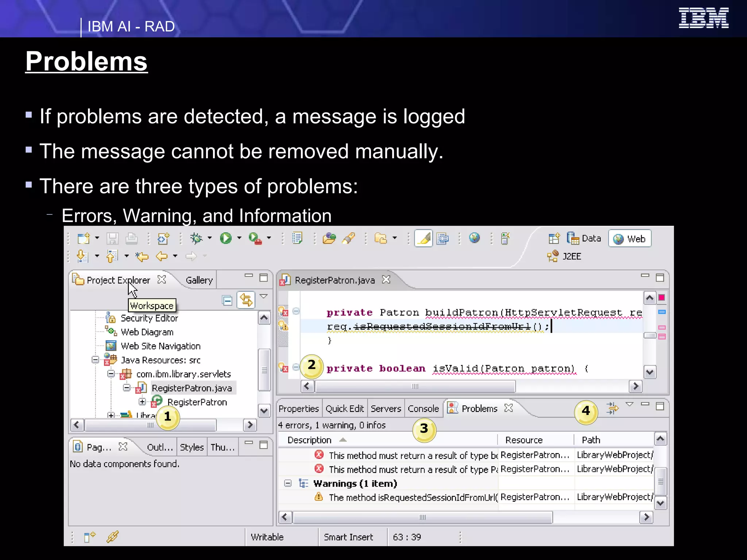Switch to the Styles tab
747x560 pixels.
point(192,447)
